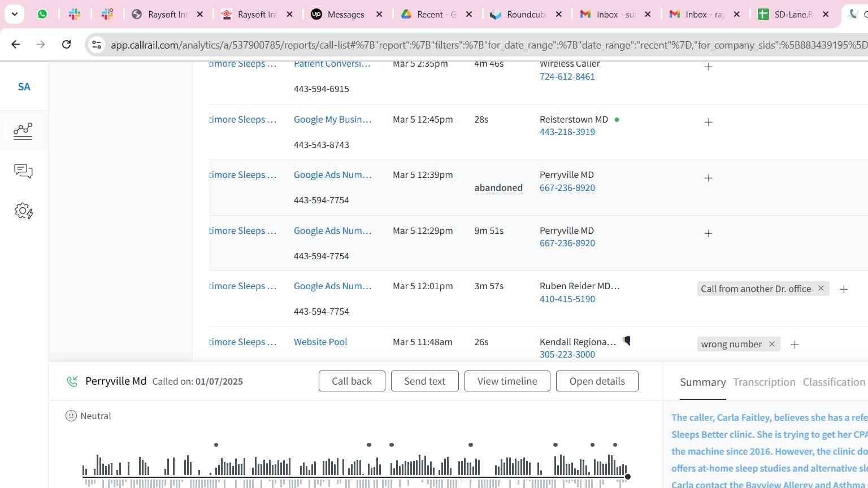Click the call recording waveform to seek
868x488 pixels.
(354, 470)
